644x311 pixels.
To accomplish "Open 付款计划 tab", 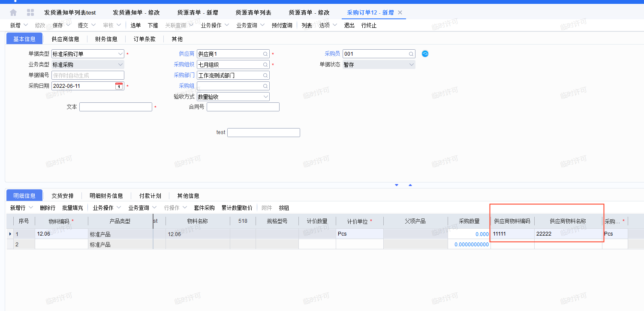I will click(x=150, y=196).
